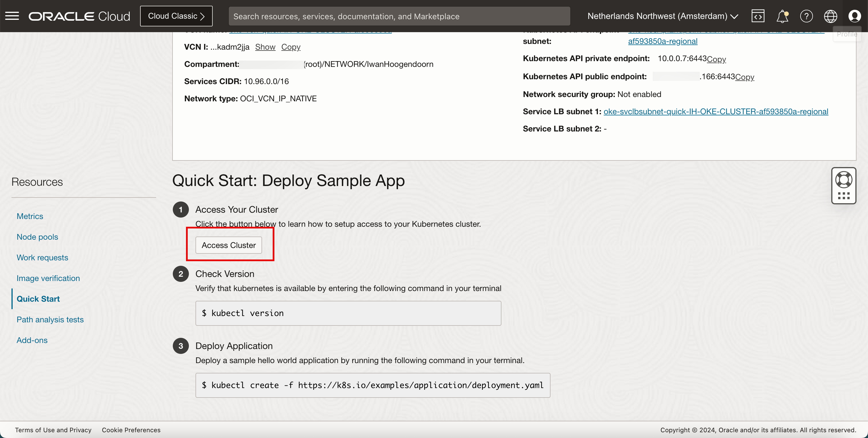Click the lifebuoy support widget icon

coord(843,180)
